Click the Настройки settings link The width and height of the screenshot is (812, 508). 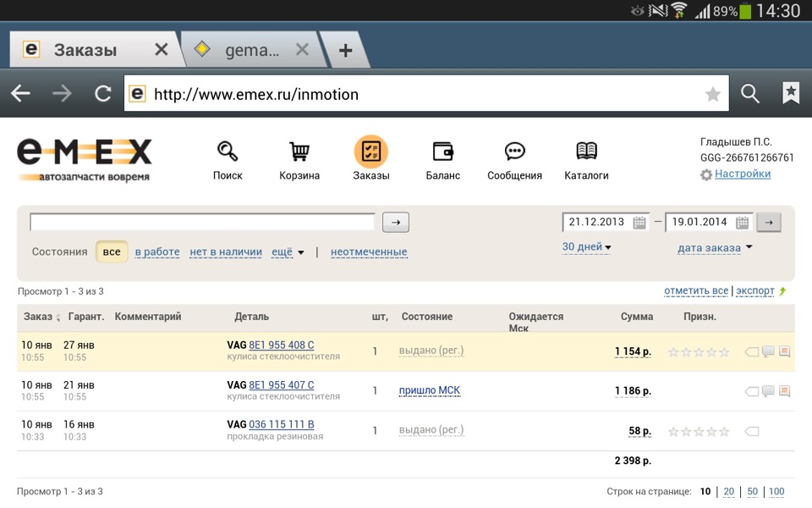click(x=743, y=174)
